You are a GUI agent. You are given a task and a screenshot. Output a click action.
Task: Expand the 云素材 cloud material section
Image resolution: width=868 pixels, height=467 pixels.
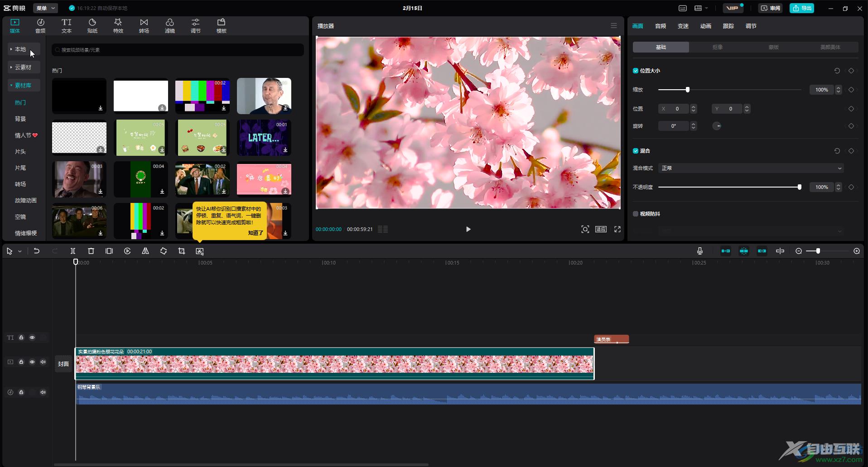click(24, 67)
